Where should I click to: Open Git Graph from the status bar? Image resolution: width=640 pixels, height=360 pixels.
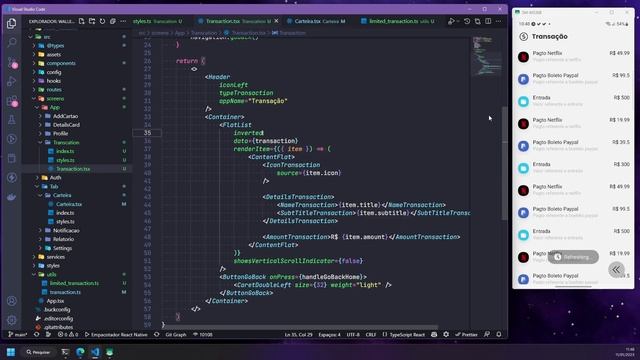coord(176,334)
